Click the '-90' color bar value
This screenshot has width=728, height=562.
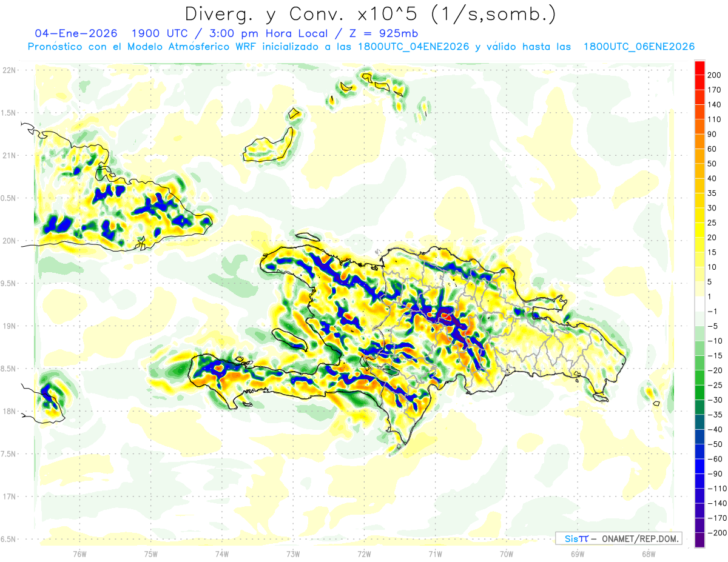715,473
